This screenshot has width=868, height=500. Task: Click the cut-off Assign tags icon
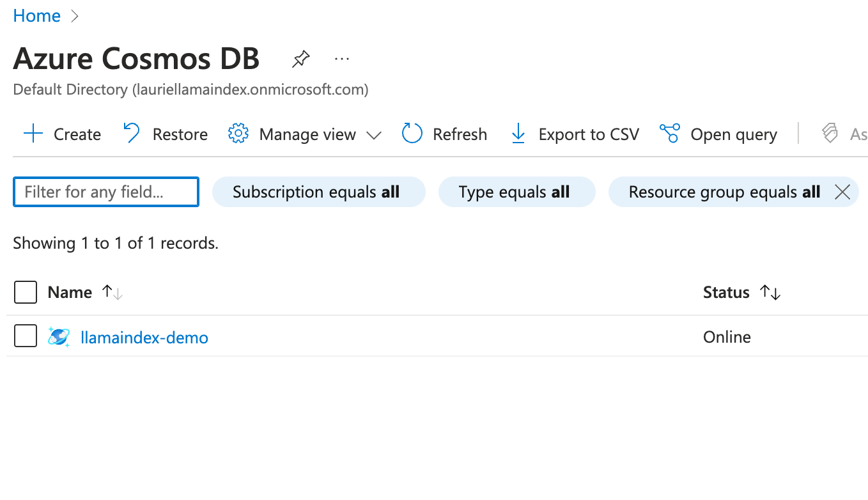pyautogui.click(x=830, y=134)
